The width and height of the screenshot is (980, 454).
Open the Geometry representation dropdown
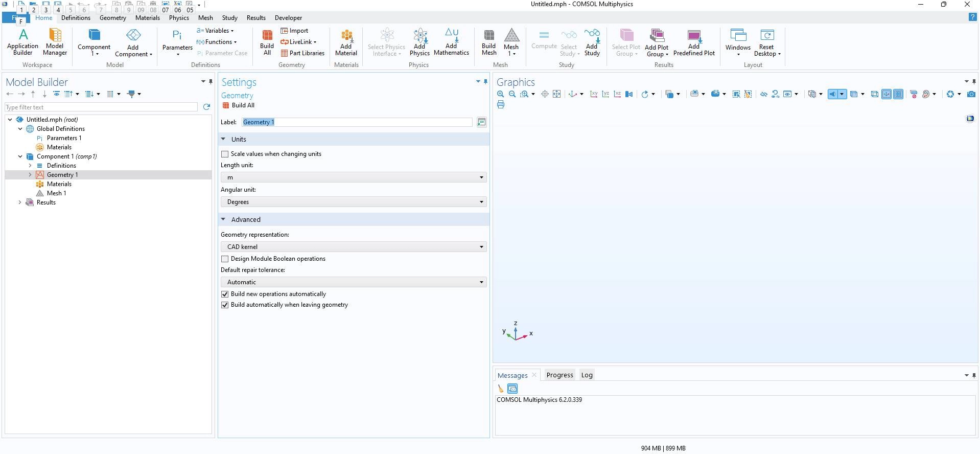354,247
